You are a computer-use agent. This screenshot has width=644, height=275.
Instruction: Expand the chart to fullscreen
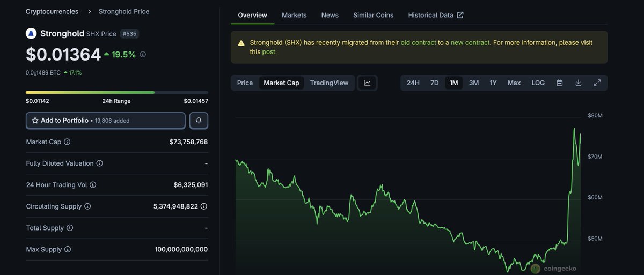[597, 83]
